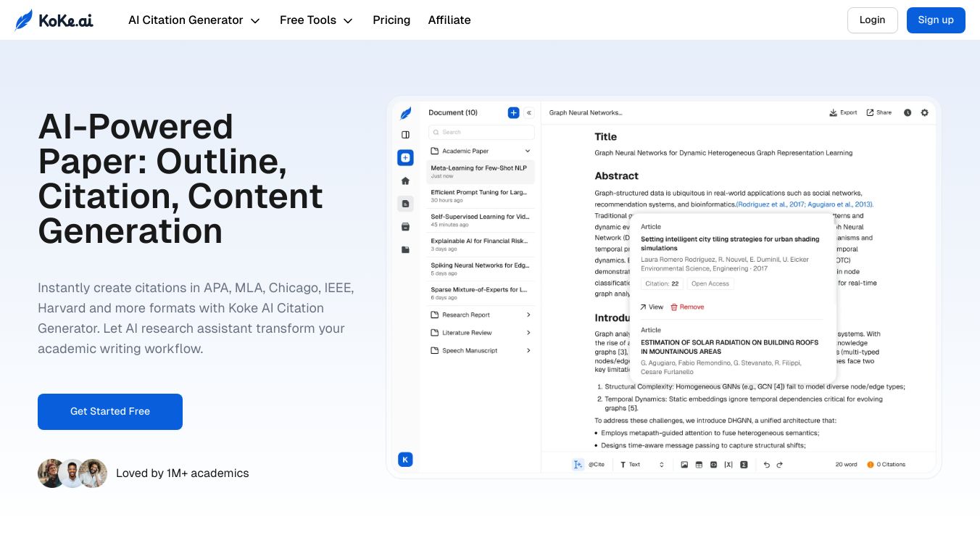
Task: Click the @Cite toolbar button
Action: pyautogui.click(x=597, y=465)
